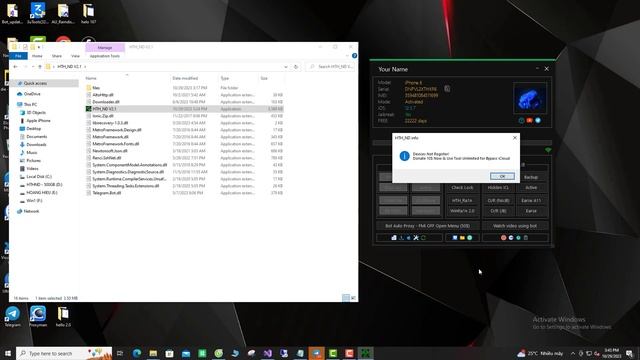Open the Windows Start menu
The image size is (640, 360).
point(7,353)
